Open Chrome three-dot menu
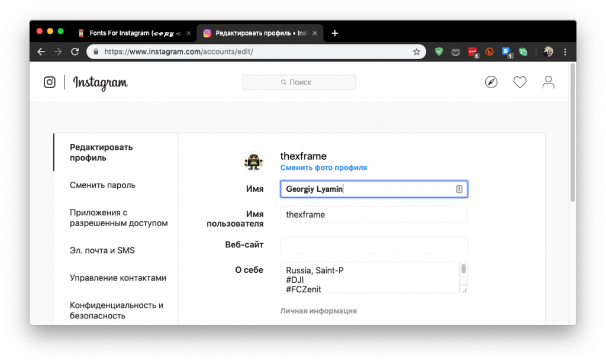This screenshot has height=364, width=606. coord(566,52)
